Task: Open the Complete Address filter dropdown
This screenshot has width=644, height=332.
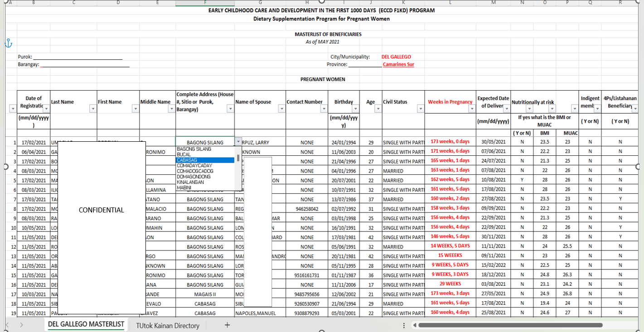Action: point(230,109)
